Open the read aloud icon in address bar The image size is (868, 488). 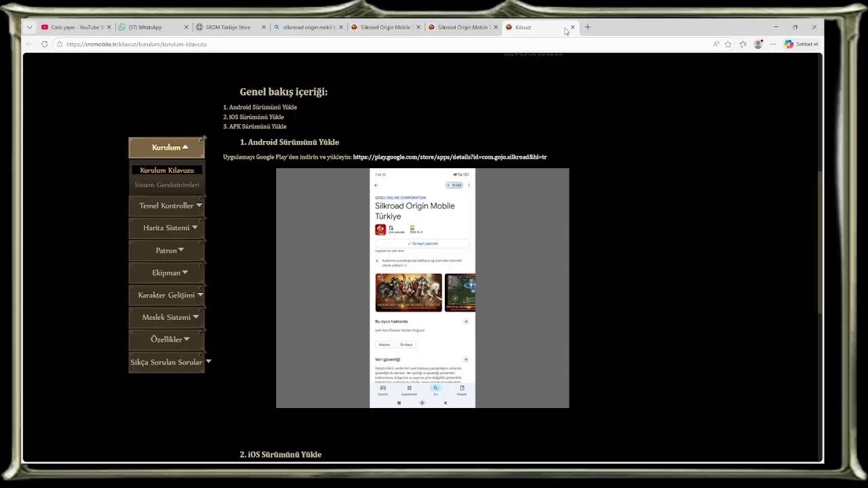coord(716,44)
